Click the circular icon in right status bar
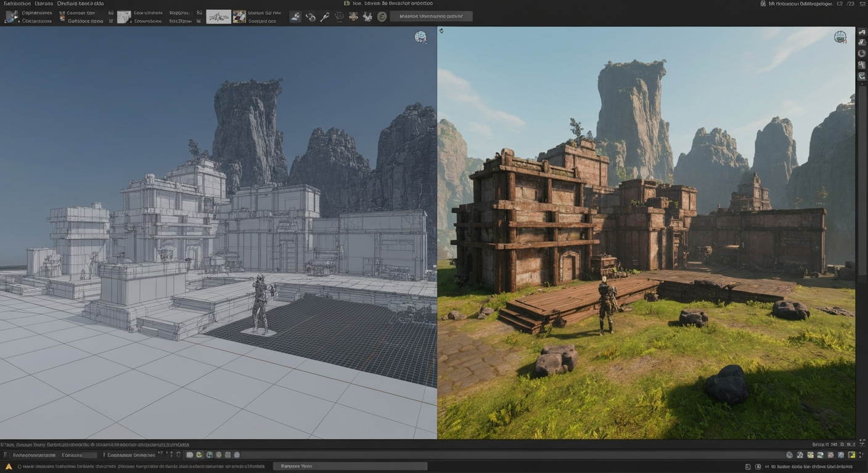 [758, 467]
